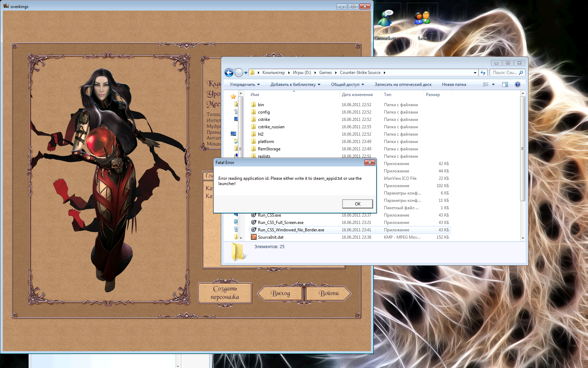
Task: Click the Computer icon in navigation pane
Action: (233, 134)
